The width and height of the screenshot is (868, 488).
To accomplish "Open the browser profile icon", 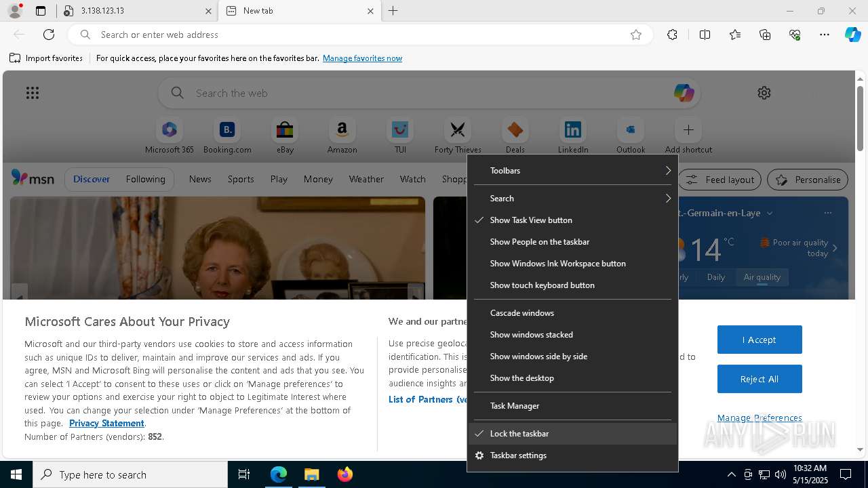I will tap(14, 11).
